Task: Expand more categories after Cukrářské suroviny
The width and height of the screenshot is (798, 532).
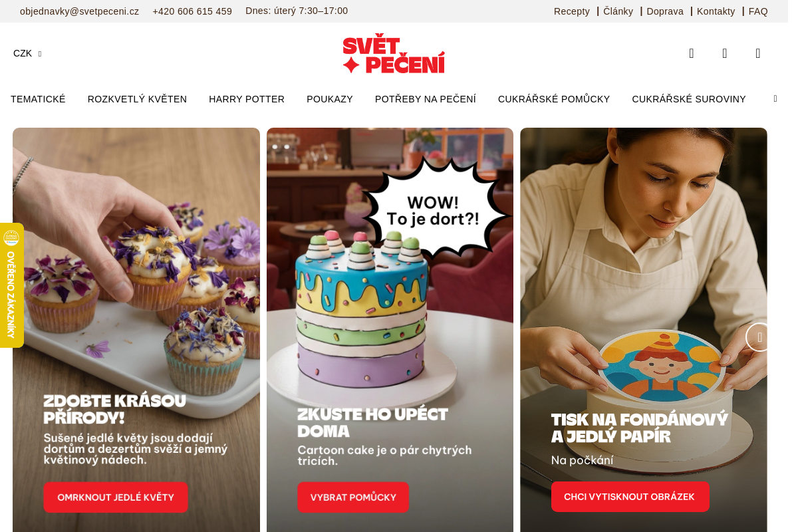Action: coord(775,99)
